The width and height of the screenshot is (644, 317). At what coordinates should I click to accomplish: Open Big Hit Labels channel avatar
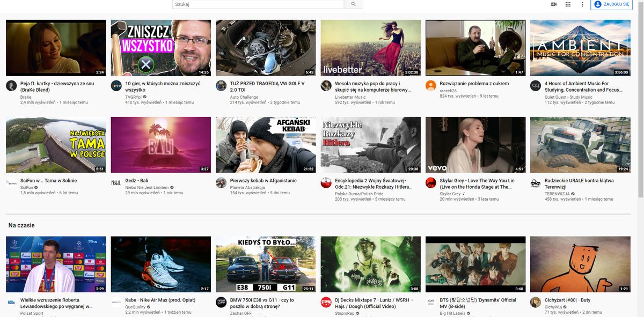pyautogui.click(x=431, y=303)
